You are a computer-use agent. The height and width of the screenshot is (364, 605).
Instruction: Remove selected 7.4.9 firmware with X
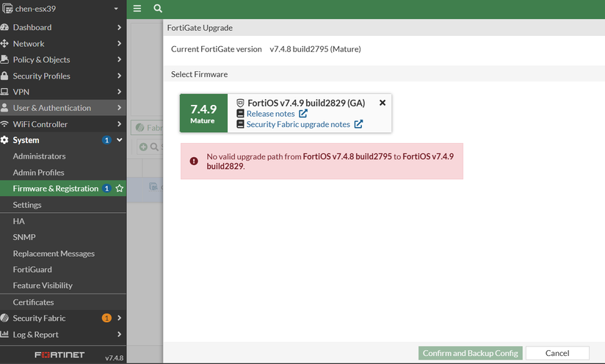coord(383,103)
